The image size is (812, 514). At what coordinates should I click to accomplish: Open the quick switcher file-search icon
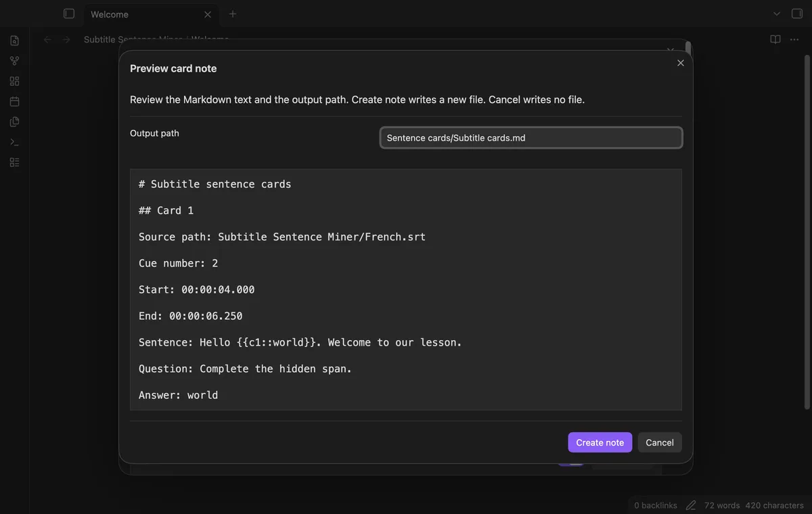[x=14, y=41]
